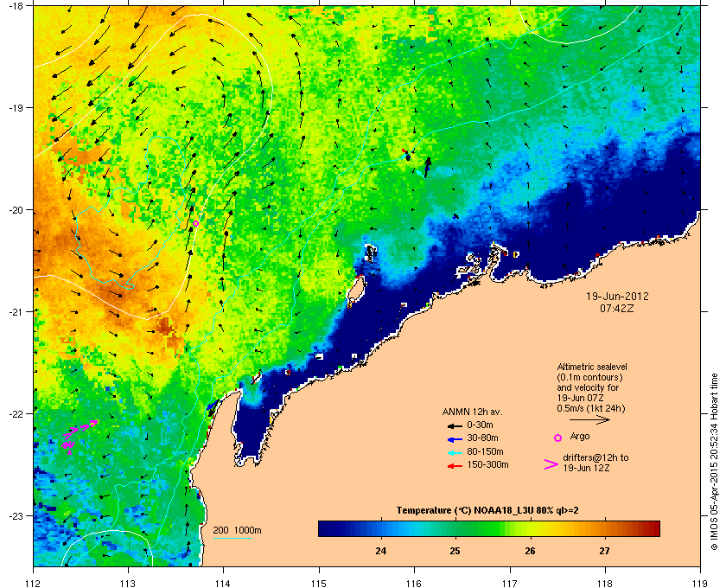
Task: Click the 0.5m/s velocity scale arrow
Action: click(589, 419)
